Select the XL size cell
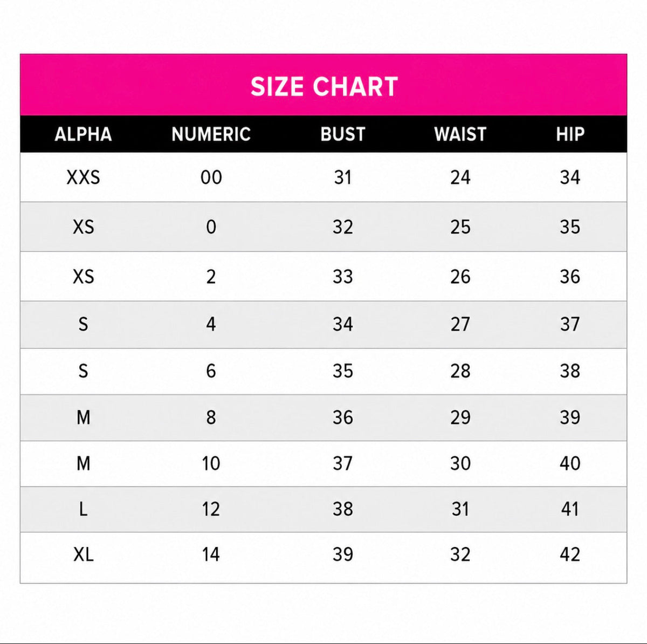Image resolution: width=647 pixels, height=644 pixels. [x=83, y=554]
